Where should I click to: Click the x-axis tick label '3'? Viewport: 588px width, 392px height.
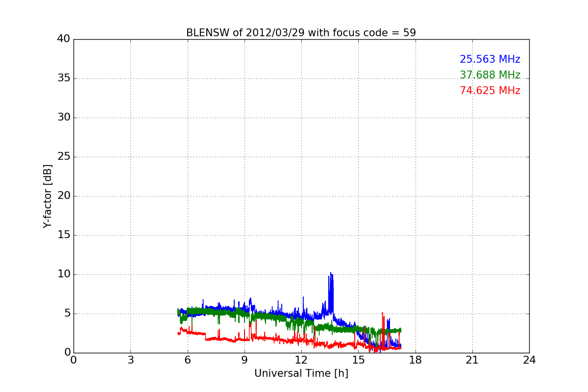[x=130, y=360]
